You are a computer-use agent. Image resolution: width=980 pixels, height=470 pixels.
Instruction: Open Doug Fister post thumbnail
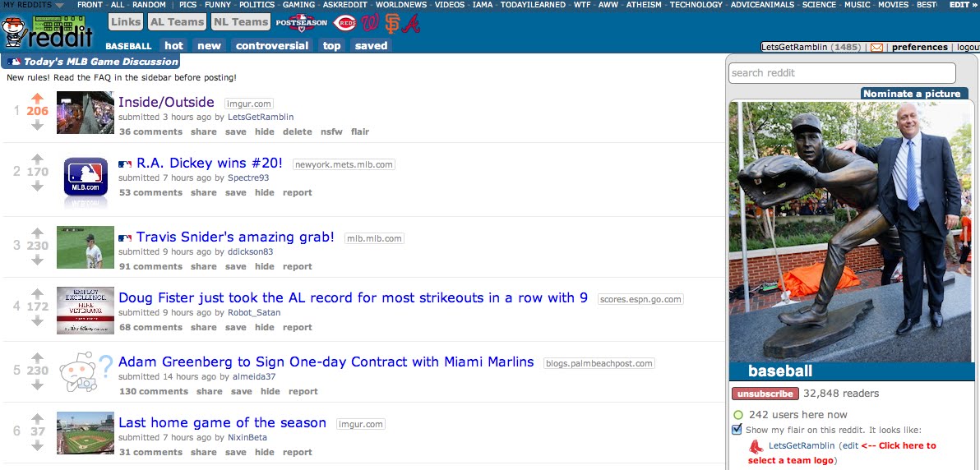tap(85, 311)
